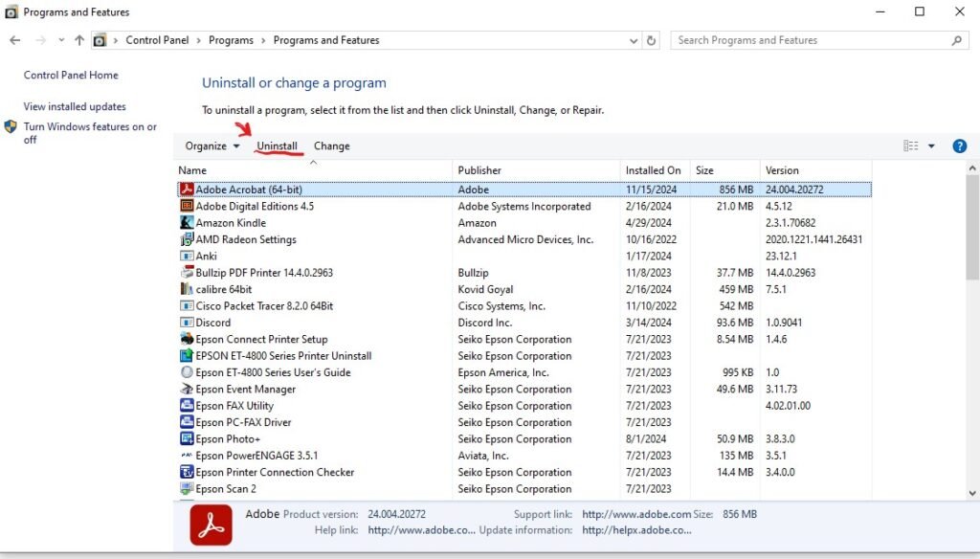Select the AMD Radeon Settings icon
Screen dimensions: 980x559
tap(188, 239)
